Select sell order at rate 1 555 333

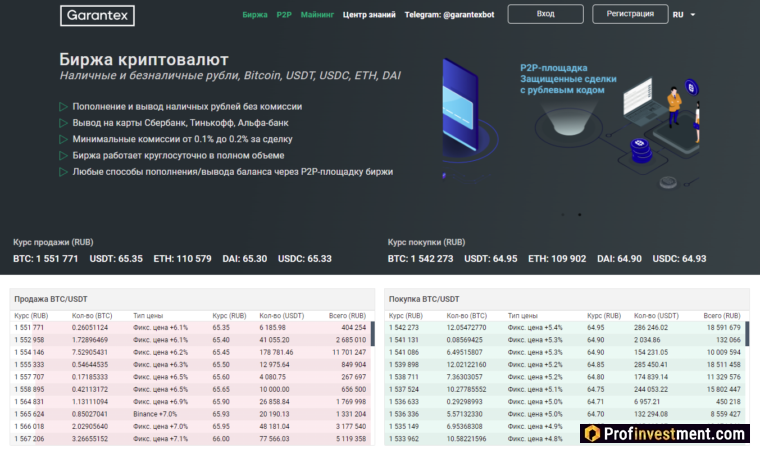190,365
